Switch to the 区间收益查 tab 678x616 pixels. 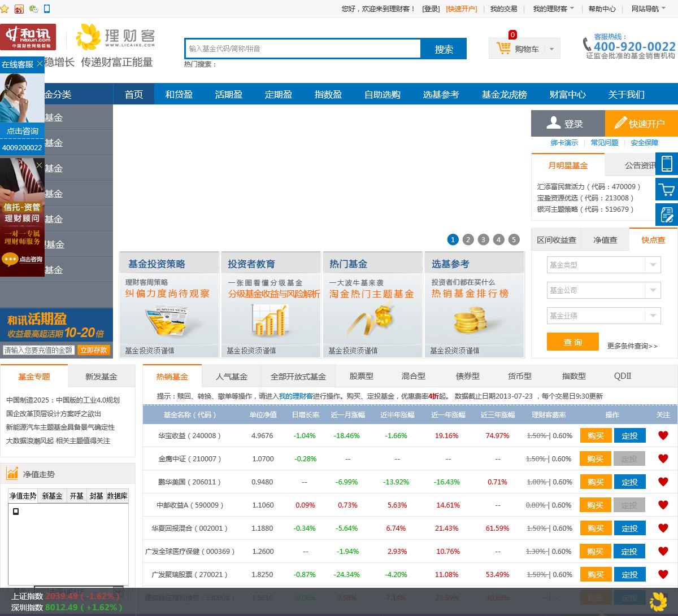[x=557, y=240]
